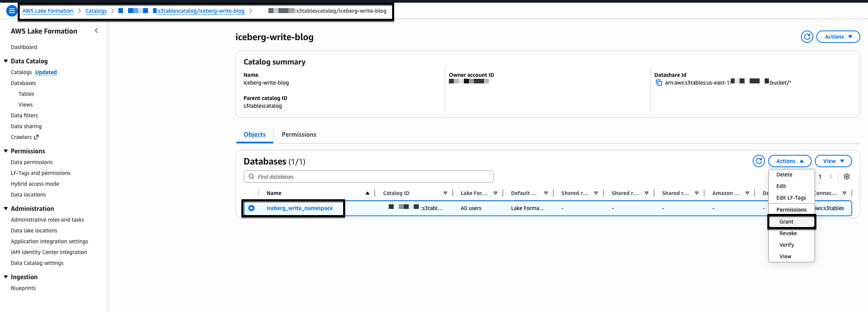Screen dimensions: 868x312
Task: Click the Find databases search field
Action: [x=368, y=176]
